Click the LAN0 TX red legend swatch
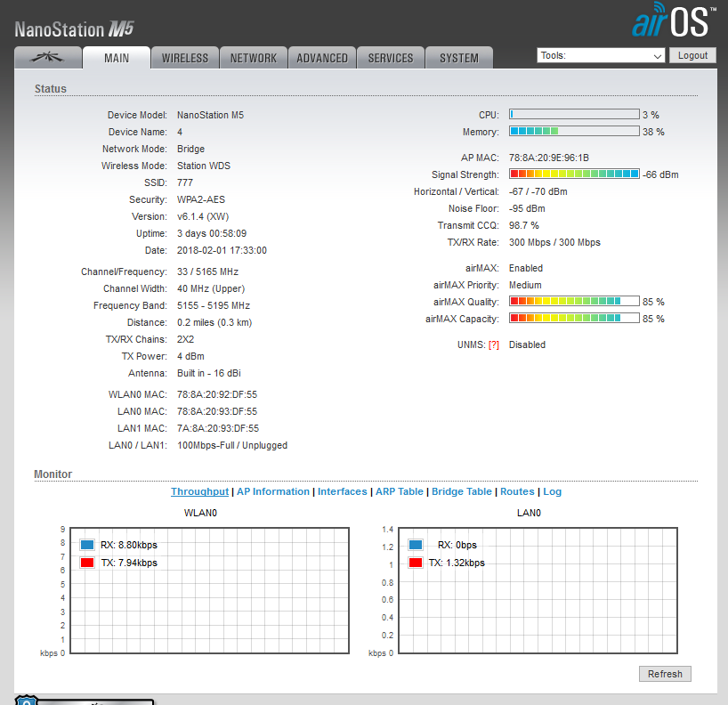Image resolution: width=728 pixels, height=705 pixels. pyautogui.click(x=416, y=563)
